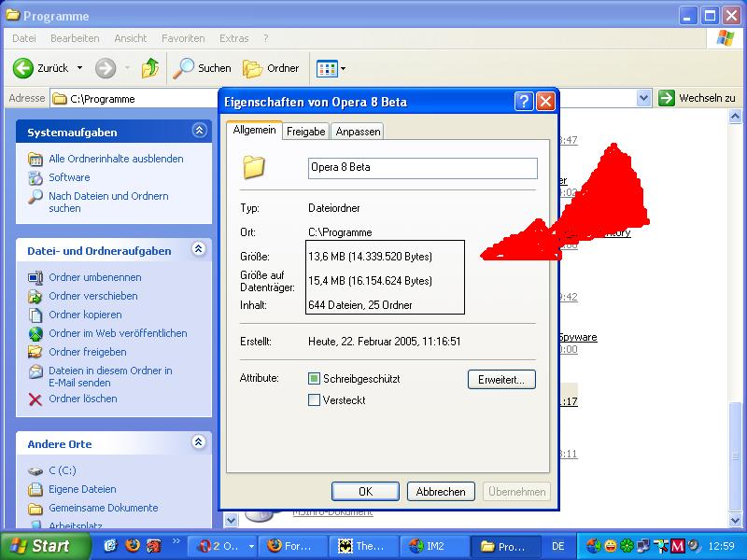This screenshot has width=747, height=560.
Task: Open C (C:) drive under Andere Orte
Action: pyautogui.click(x=62, y=470)
